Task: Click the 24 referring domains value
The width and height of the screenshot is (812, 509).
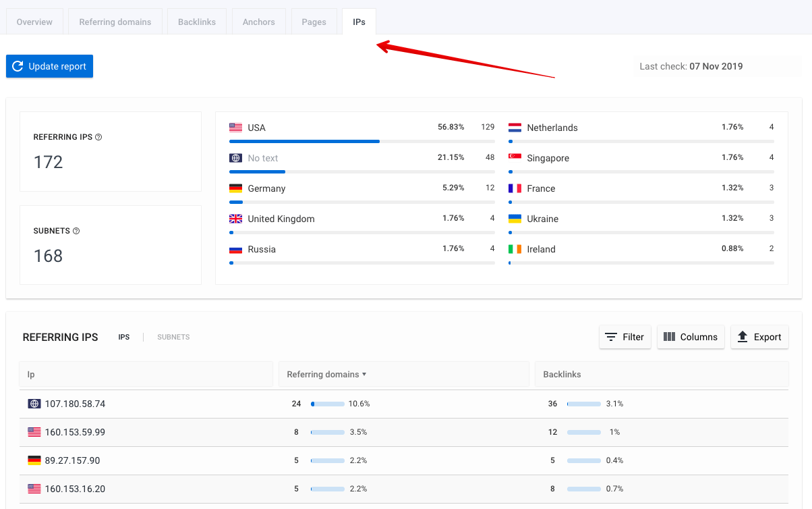Action: point(296,404)
